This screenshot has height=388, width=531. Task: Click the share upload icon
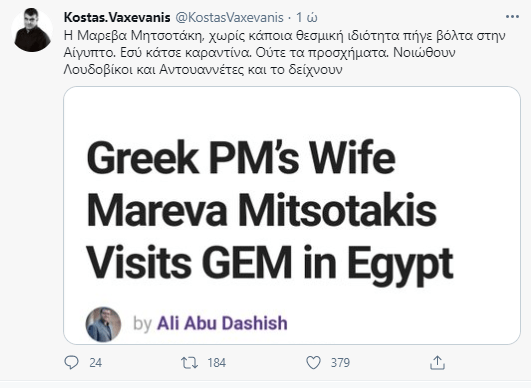point(437,363)
